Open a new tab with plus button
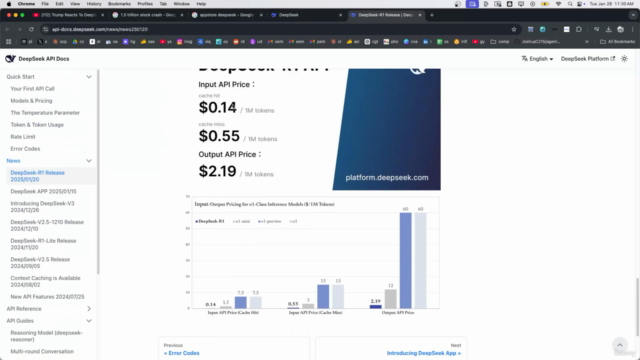This screenshot has height=360, width=640. (432, 15)
